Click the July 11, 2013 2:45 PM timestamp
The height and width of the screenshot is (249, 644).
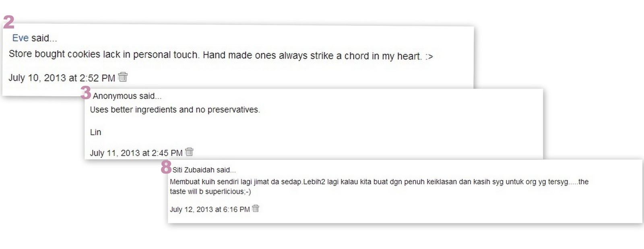coord(136,153)
